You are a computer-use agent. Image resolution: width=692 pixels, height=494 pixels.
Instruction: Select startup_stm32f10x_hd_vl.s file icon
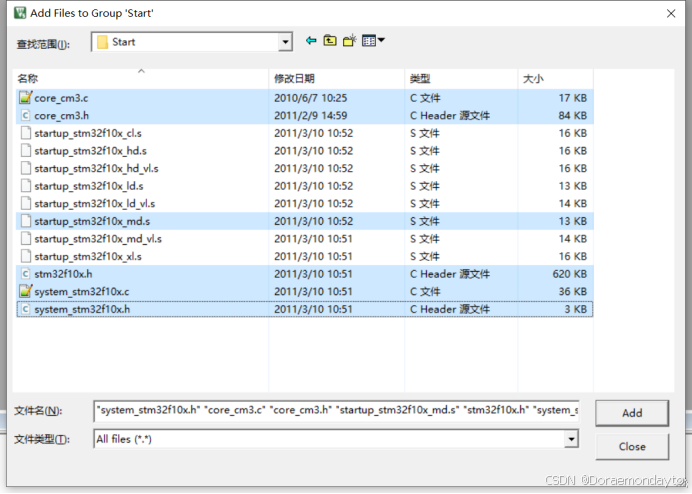(26, 168)
